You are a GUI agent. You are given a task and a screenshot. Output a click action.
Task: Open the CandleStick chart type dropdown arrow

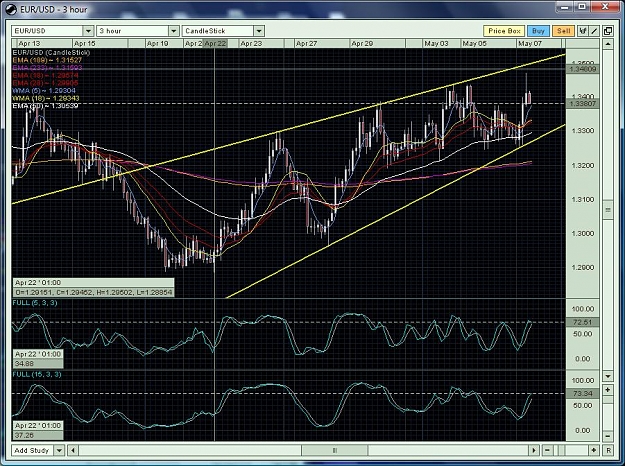[259, 31]
